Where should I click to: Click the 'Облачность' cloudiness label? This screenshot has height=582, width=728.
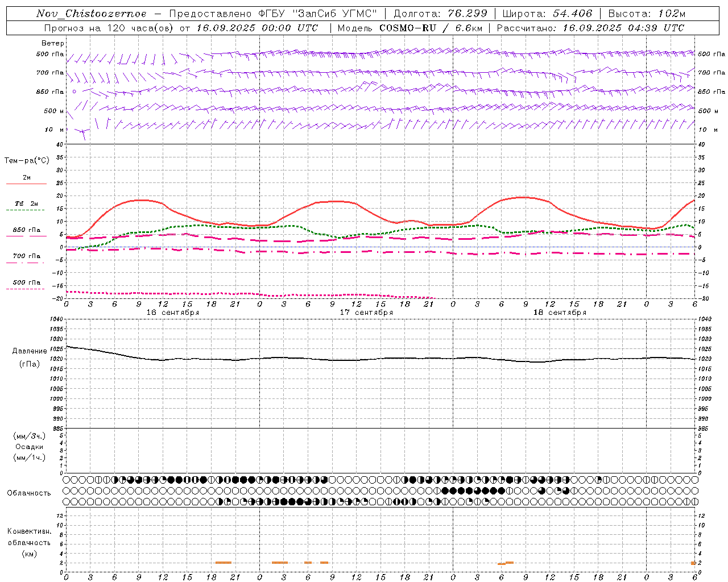click(29, 493)
